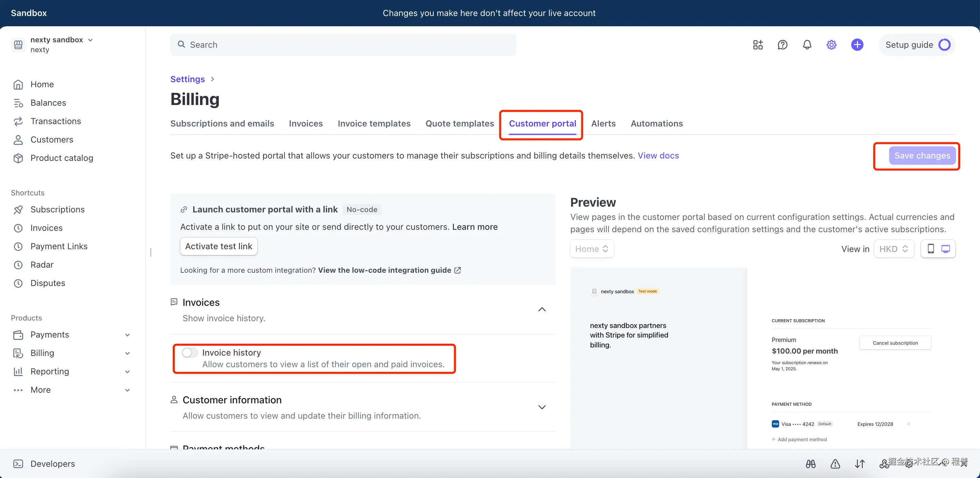Screen dimensions: 980x478
Task: Click the help question mark icon
Action: [x=782, y=45]
